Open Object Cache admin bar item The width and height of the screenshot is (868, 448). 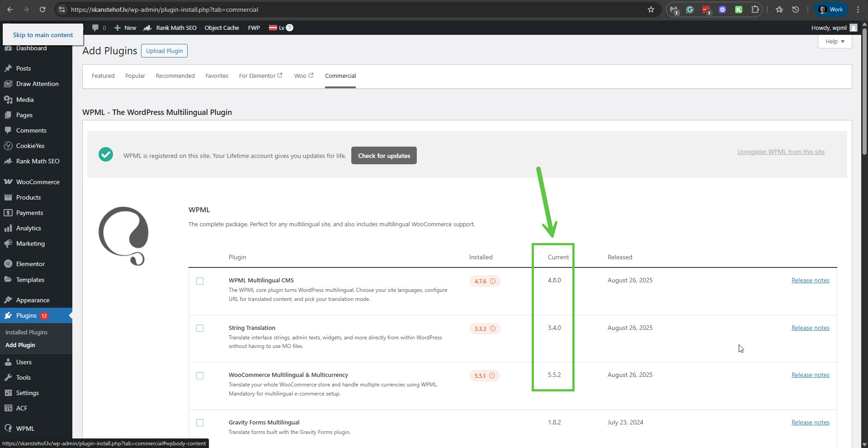point(222,28)
